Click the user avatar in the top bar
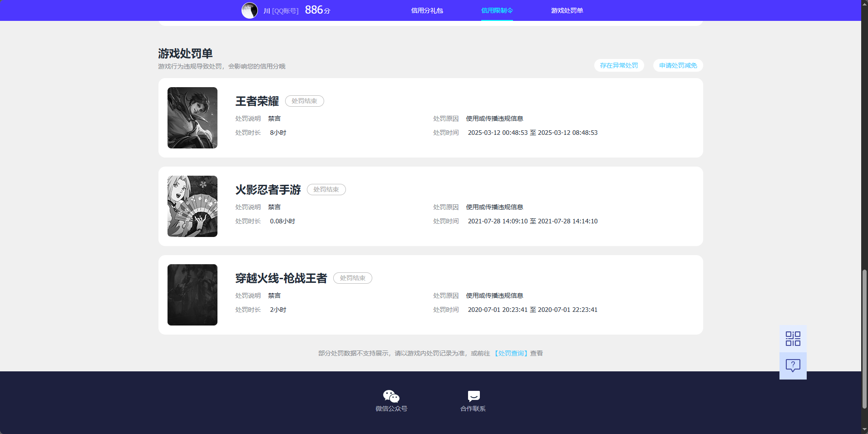The image size is (868, 434). (250, 10)
